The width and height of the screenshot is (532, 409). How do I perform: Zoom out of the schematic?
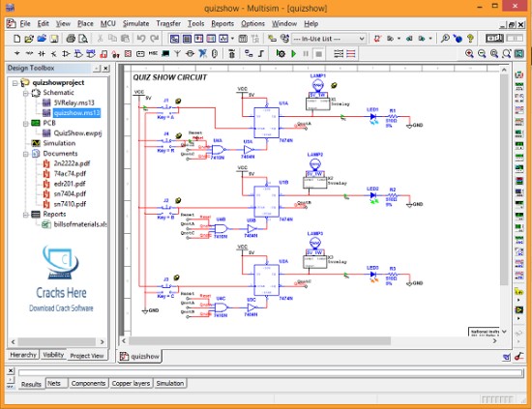coord(482,53)
